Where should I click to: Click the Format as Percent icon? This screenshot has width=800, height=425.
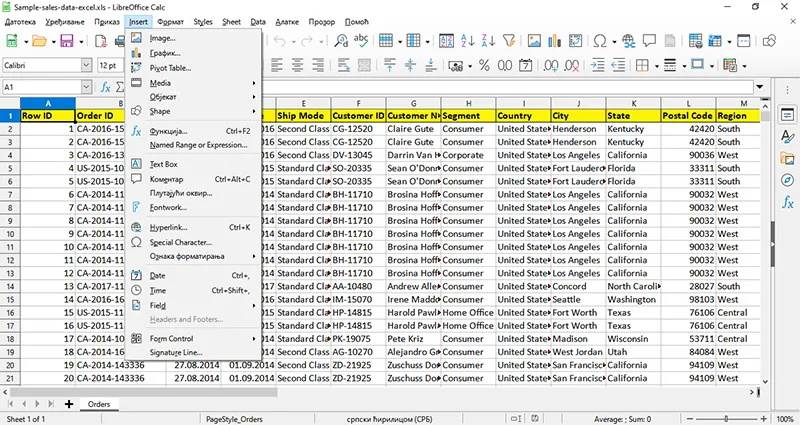point(484,65)
